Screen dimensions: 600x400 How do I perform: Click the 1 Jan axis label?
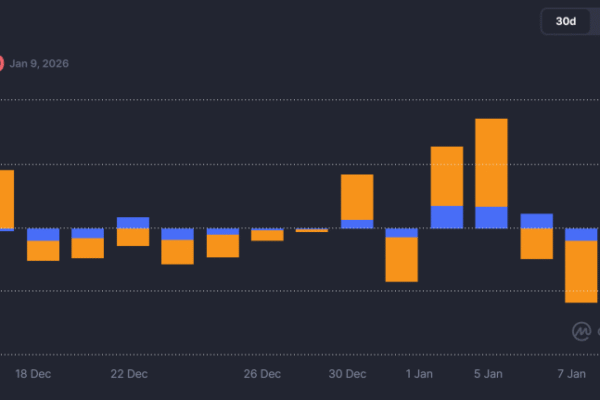(x=419, y=374)
